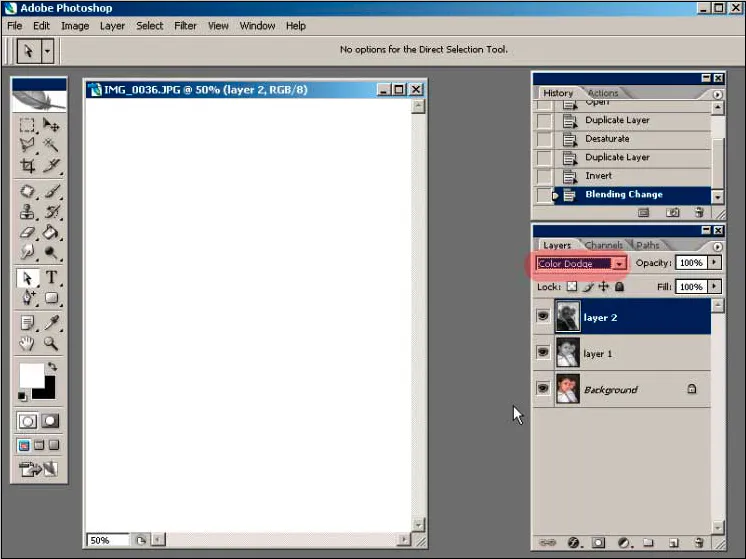This screenshot has height=559, width=746.
Task: Select the Brush tool
Action: coord(51,191)
